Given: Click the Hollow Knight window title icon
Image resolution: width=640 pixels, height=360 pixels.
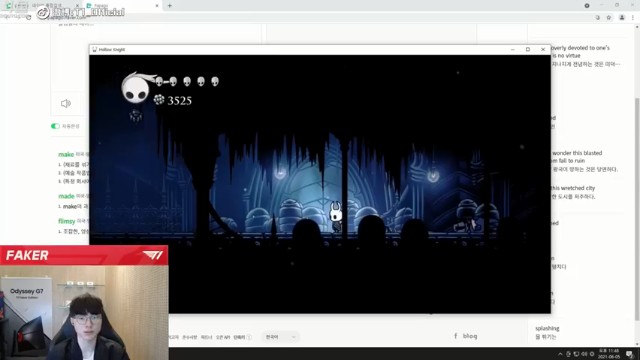Looking at the screenshot, I should click(94, 49).
